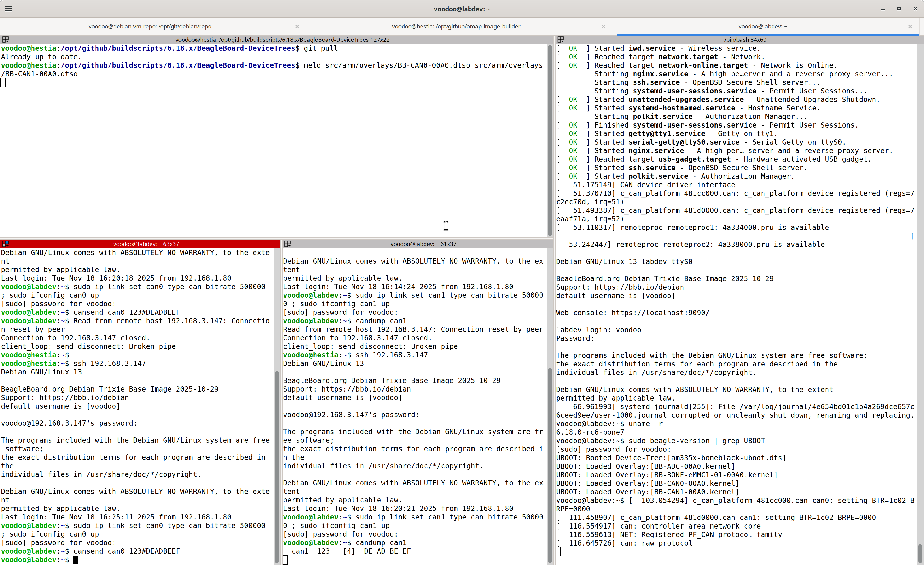924x565 pixels.
Task: Close the hestia omap-image-builder tab
Action: (x=603, y=26)
